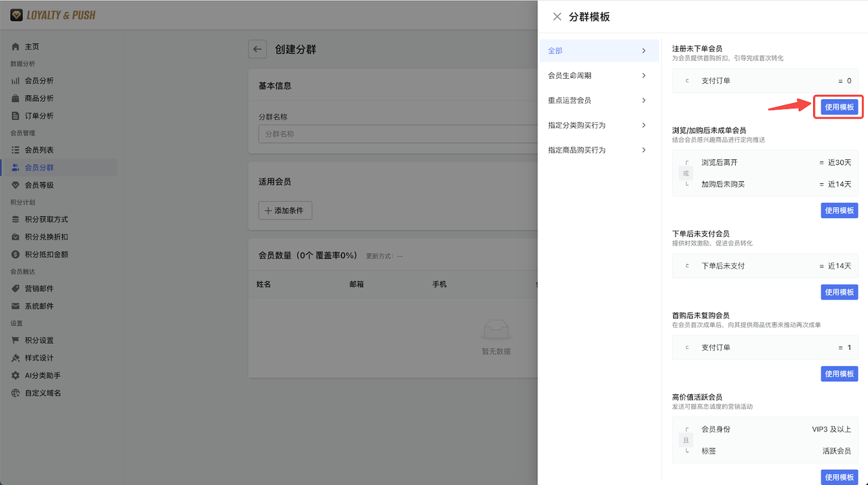The width and height of the screenshot is (868, 485).
Task: Click the 会员等级 diamond icon
Action: 16,185
